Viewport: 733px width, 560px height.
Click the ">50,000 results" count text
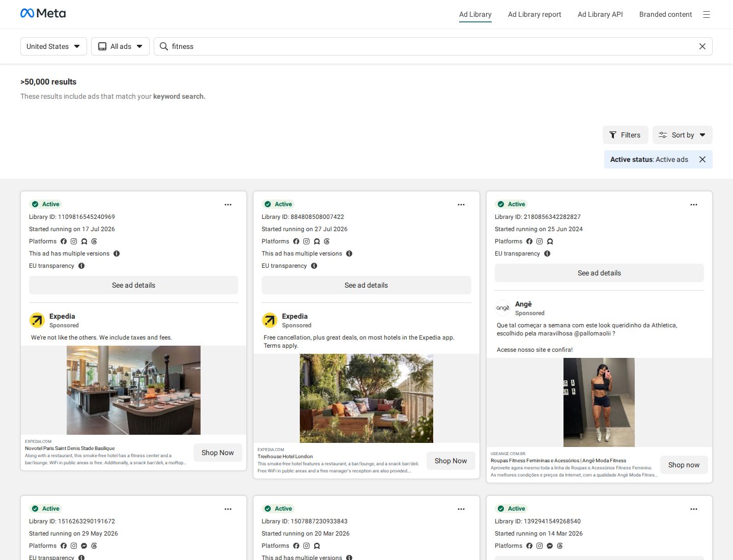(48, 82)
